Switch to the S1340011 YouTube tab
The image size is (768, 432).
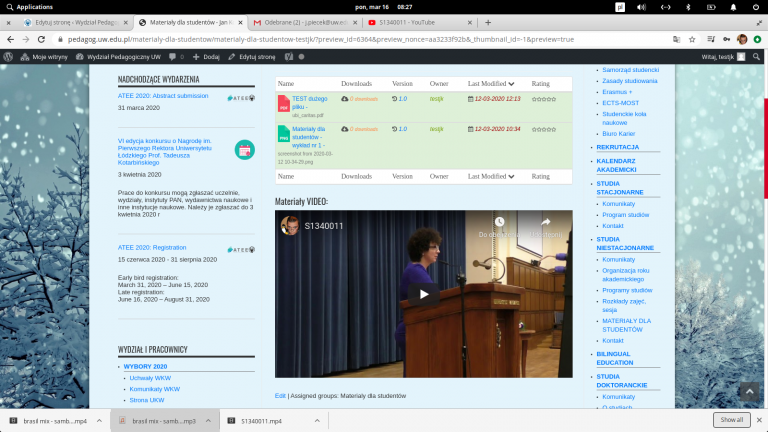pyautogui.click(x=419, y=23)
